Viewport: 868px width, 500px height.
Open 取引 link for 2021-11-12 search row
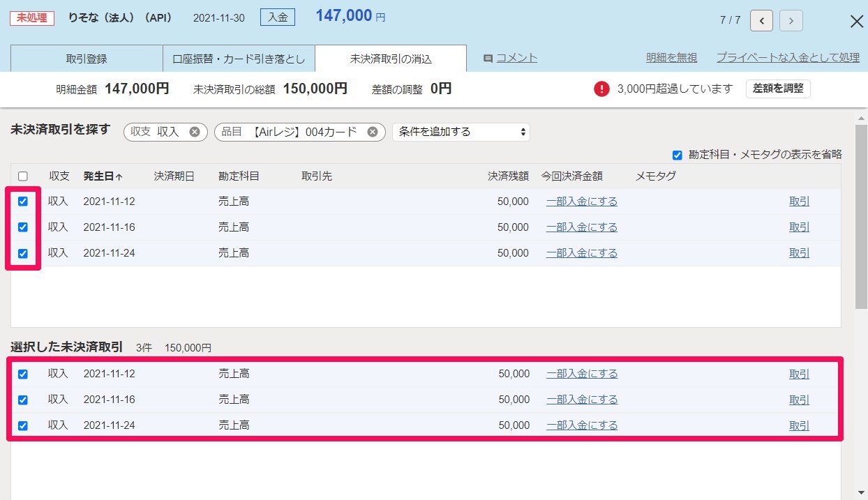click(800, 202)
